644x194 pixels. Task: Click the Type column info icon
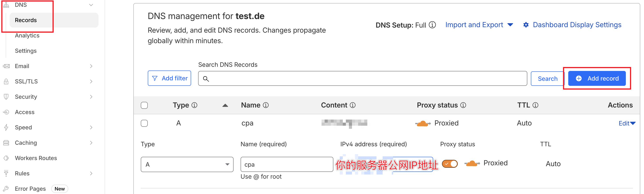pyautogui.click(x=195, y=105)
